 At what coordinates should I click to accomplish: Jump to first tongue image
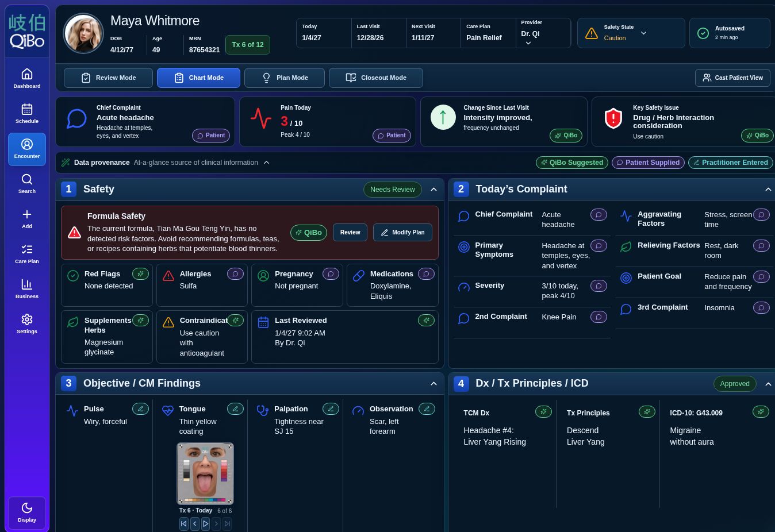(x=184, y=523)
